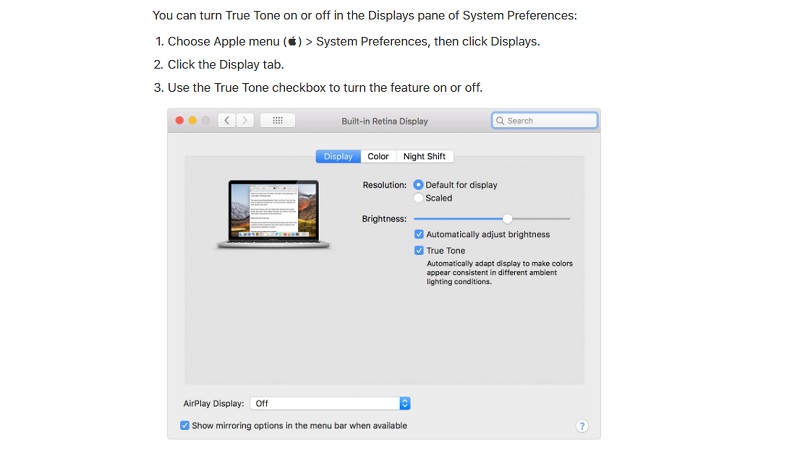
Task: Select the Default for display resolution option
Action: [418, 185]
